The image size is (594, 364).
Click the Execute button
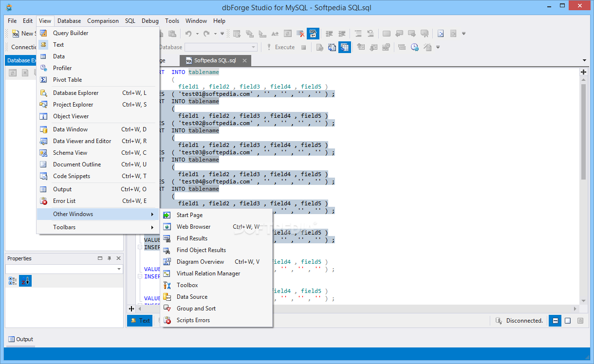281,47
